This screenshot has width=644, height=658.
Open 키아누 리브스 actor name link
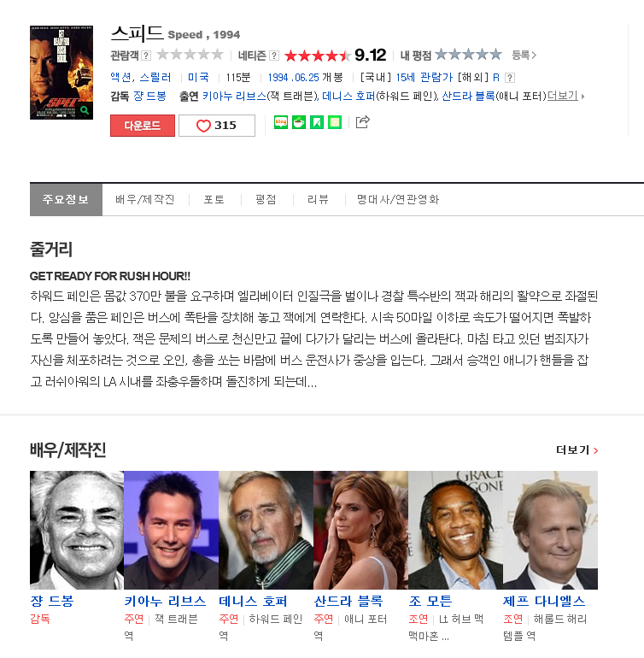click(165, 602)
